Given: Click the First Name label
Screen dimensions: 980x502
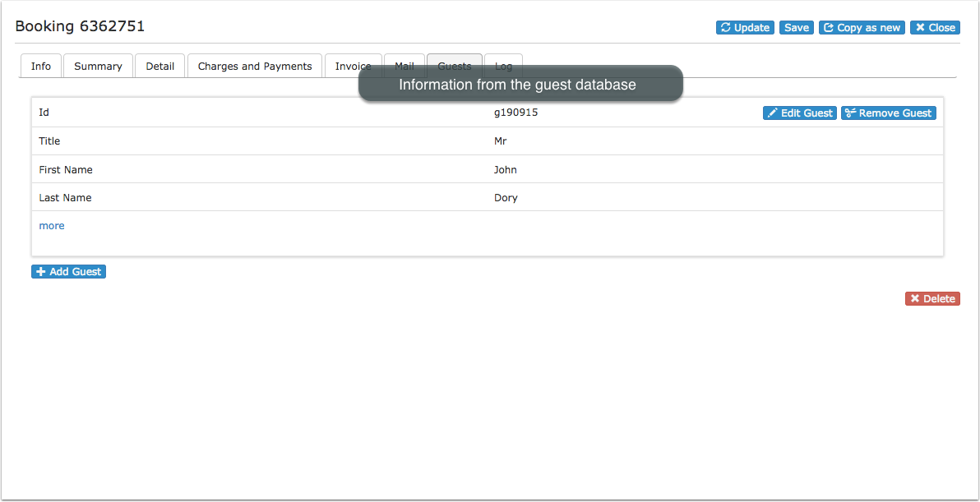Looking at the screenshot, I should pos(66,169).
